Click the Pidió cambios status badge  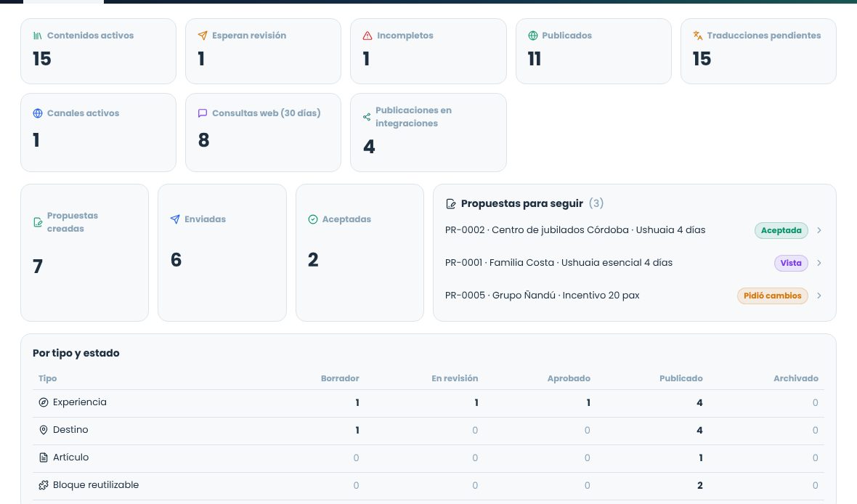(x=772, y=296)
